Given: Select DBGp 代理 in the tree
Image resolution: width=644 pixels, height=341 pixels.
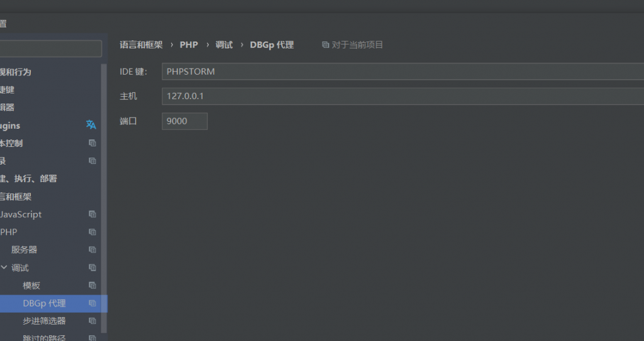Looking at the screenshot, I should [x=45, y=303].
